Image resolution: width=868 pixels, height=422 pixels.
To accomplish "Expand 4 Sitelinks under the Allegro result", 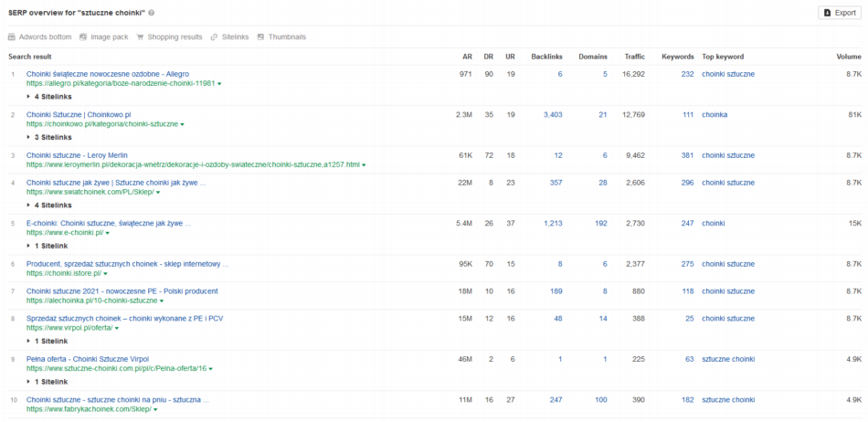I will (49, 96).
